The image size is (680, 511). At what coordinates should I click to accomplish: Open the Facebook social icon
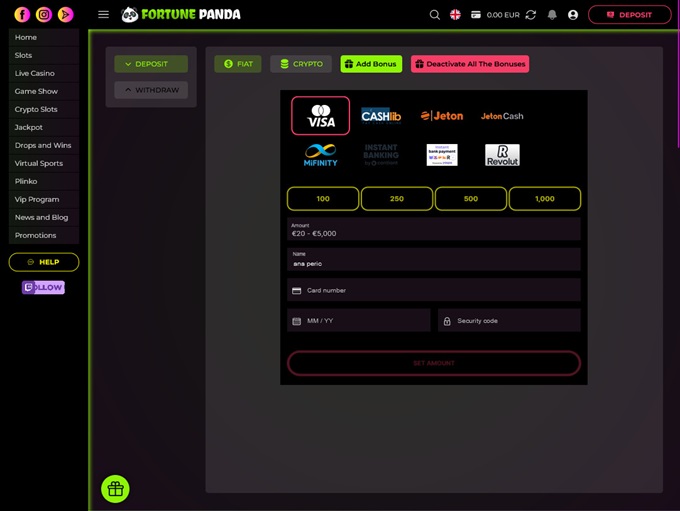(x=22, y=15)
